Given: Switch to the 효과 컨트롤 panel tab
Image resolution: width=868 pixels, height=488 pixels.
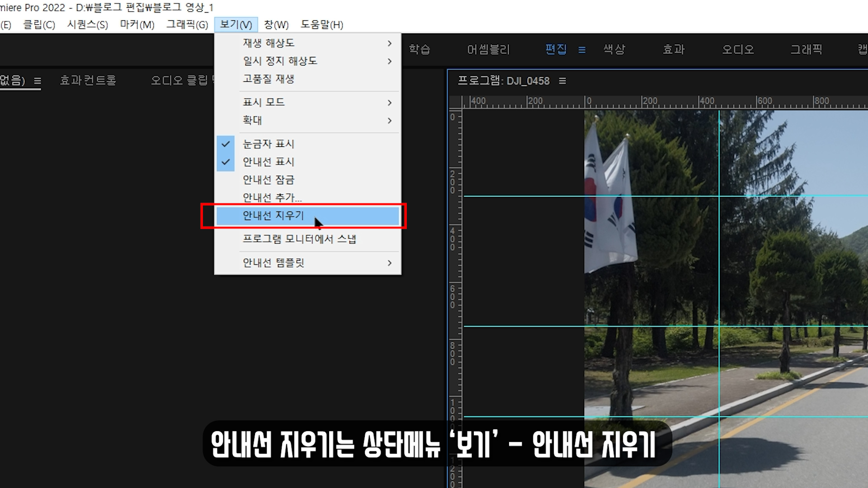Looking at the screenshot, I should tap(88, 80).
